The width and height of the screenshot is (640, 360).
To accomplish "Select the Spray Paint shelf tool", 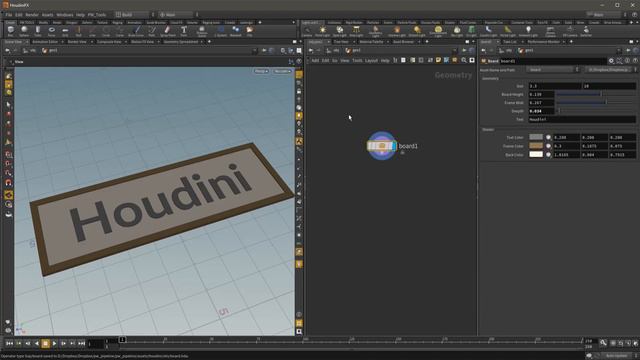I will [167, 31].
